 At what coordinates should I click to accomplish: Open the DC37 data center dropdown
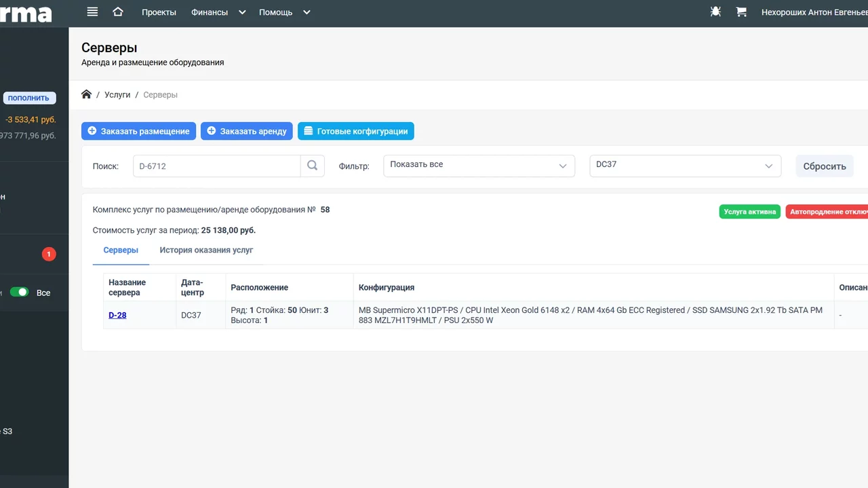click(x=684, y=166)
